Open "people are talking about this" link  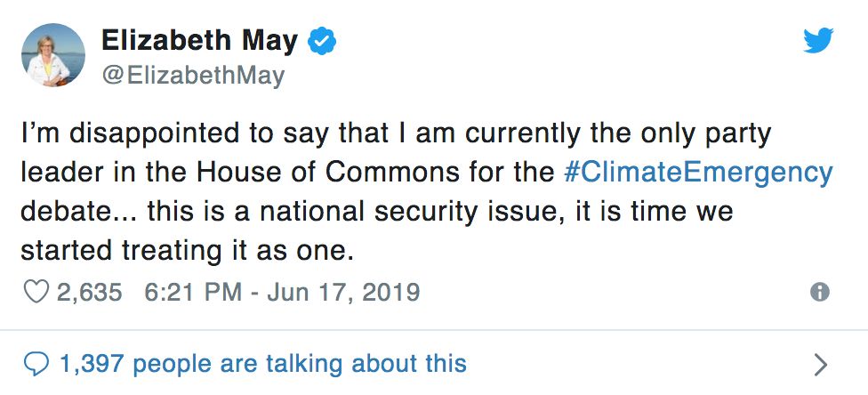(299, 363)
